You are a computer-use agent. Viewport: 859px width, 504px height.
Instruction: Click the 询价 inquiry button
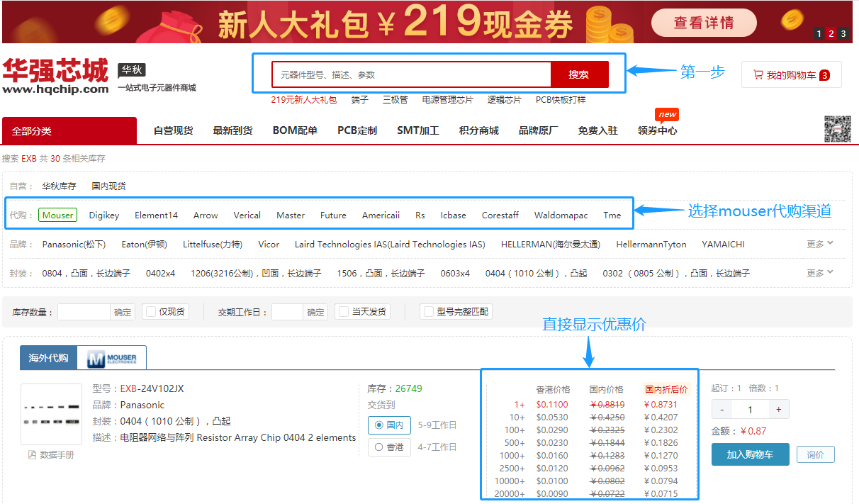click(815, 454)
